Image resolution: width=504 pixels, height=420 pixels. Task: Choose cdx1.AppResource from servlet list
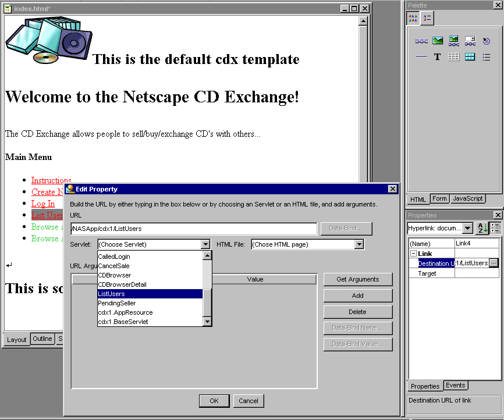(x=150, y=312)
